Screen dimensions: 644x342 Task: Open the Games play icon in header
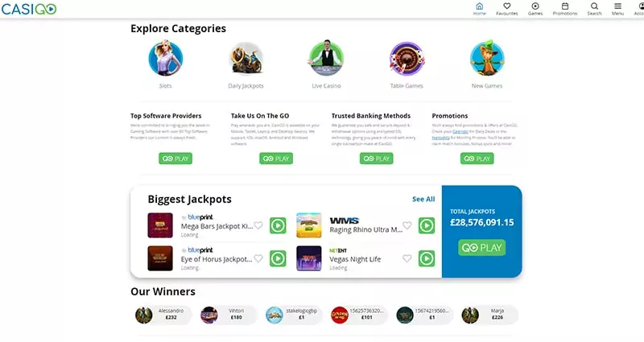pyautogui.click(x=535, y=6)
